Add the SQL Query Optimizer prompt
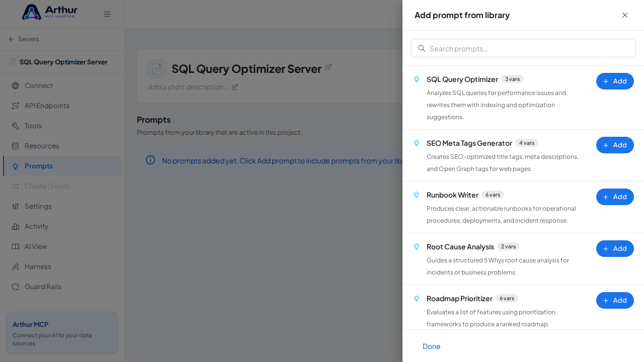Image resolution: width=644 pixels, height=362 pixels. tap(615, 81)
